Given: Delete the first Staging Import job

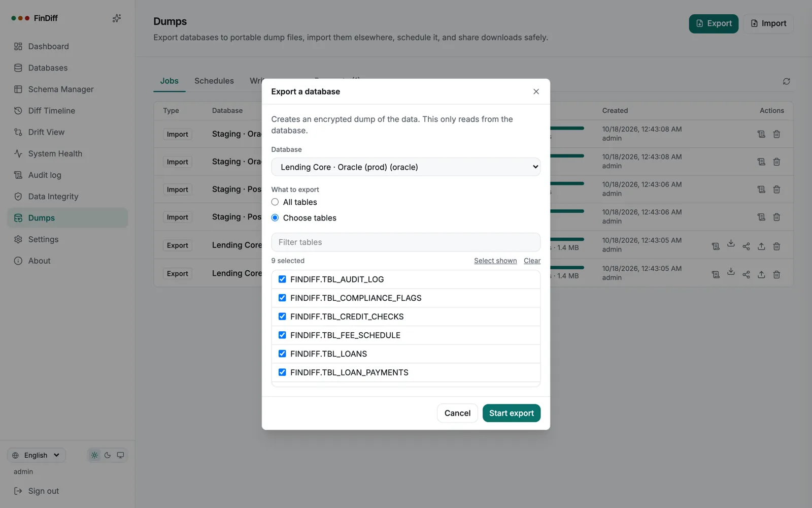Looking at the screenshot, I should click(x=776, y=134).
